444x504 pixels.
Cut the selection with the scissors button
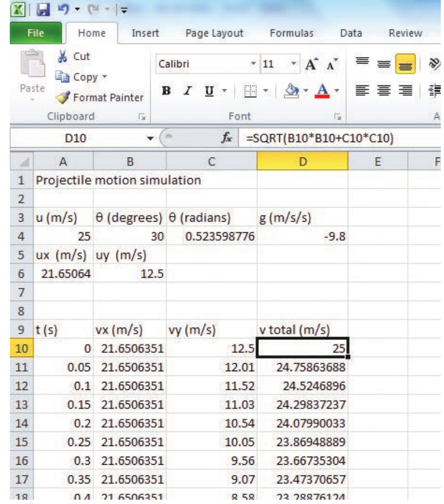pos(73,56)
